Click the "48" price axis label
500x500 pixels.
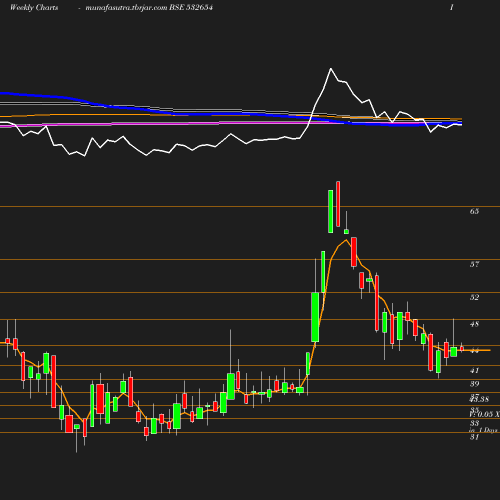(x=474, y=324)
